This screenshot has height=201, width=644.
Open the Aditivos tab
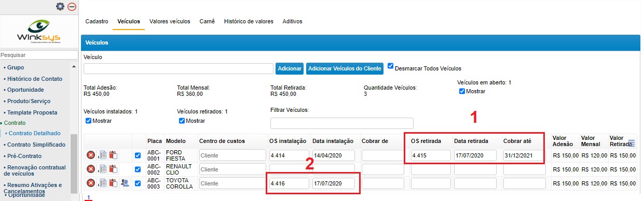292,21
